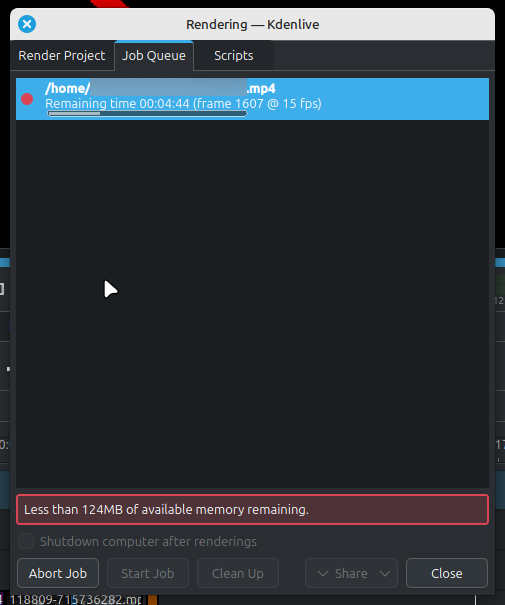Toggle Shutdown computer after renderings checkbox
Image resolution: width=505 pixels, height=605 pixels.
click(x=26, y=541)
